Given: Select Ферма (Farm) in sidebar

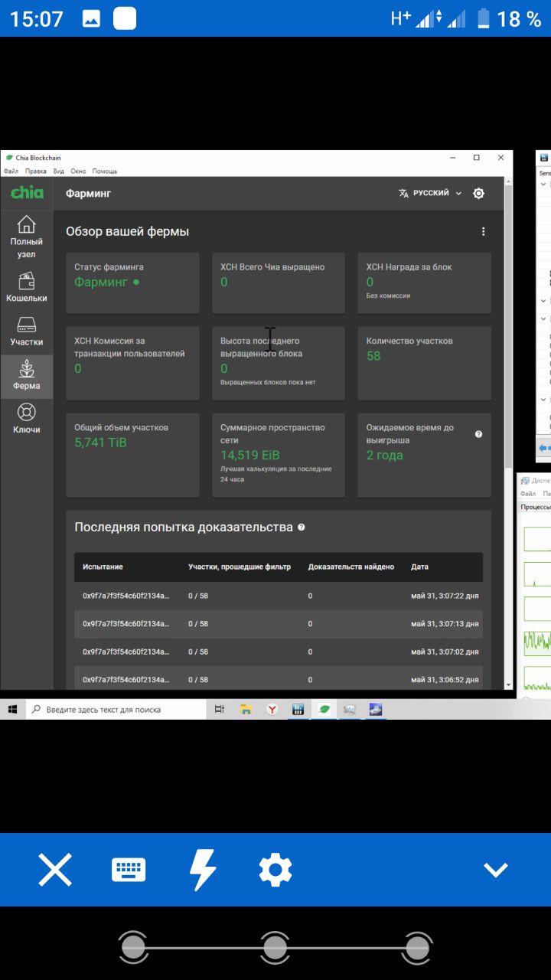Looking at the screenshot, I should click(x=27, y=375).
